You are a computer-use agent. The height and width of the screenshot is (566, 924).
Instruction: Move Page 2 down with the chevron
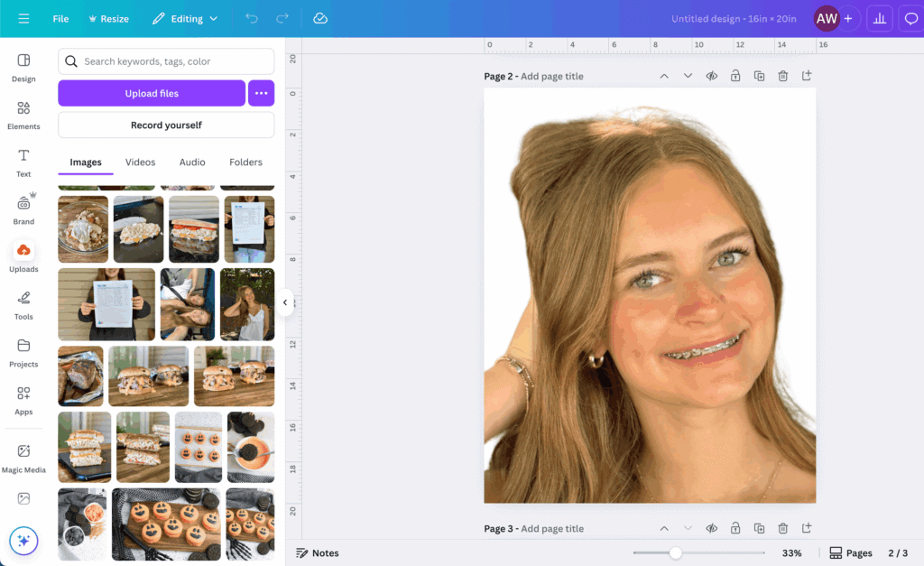(688, 76)
